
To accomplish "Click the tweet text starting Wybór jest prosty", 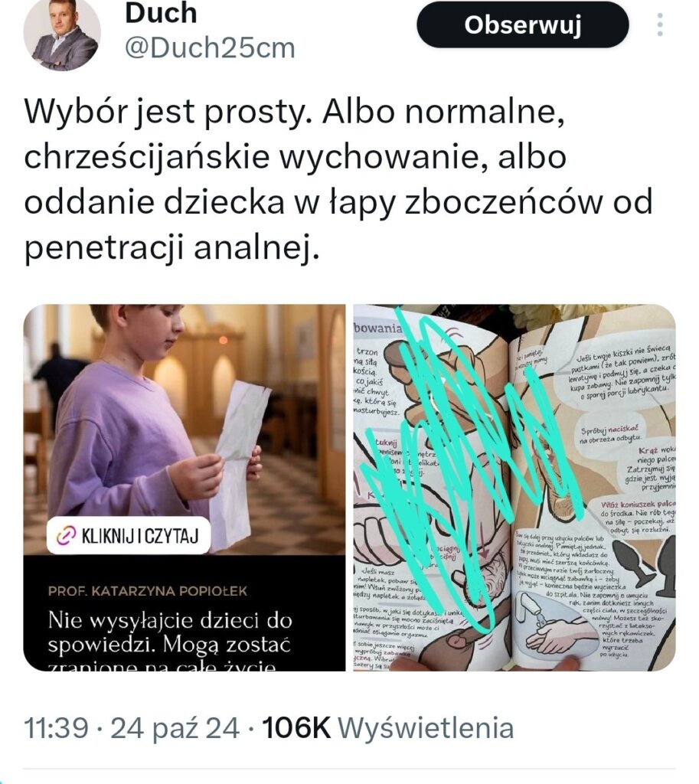I will (338, 179).
